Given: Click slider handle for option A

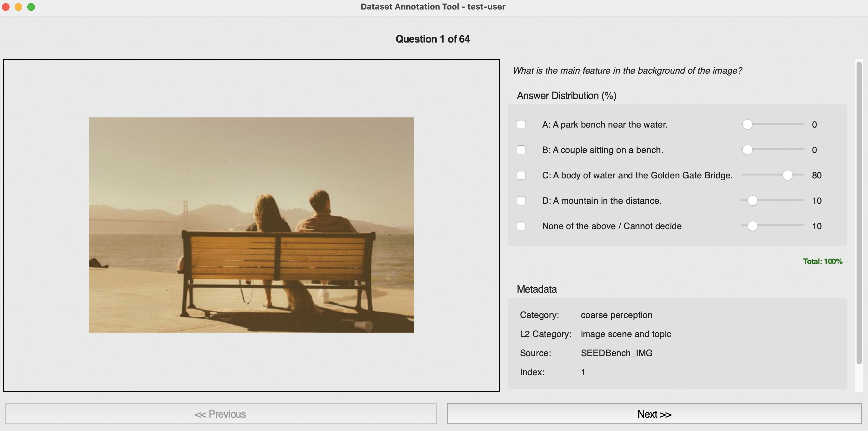Looking at the screenshot, I should (x=747, y=125).
